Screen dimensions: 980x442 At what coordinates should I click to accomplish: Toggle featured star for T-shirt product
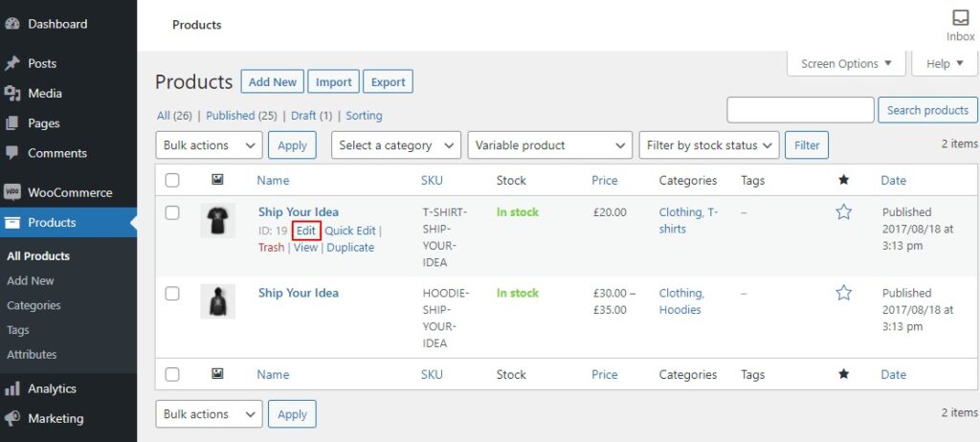tap(844, 212)
